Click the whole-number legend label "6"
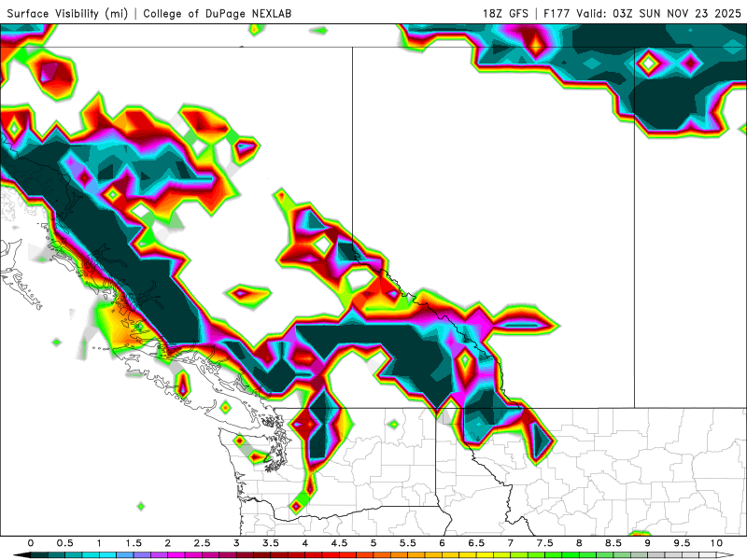Screen dimensions: 747x560 pyautogui.click(x=442, y=543)
